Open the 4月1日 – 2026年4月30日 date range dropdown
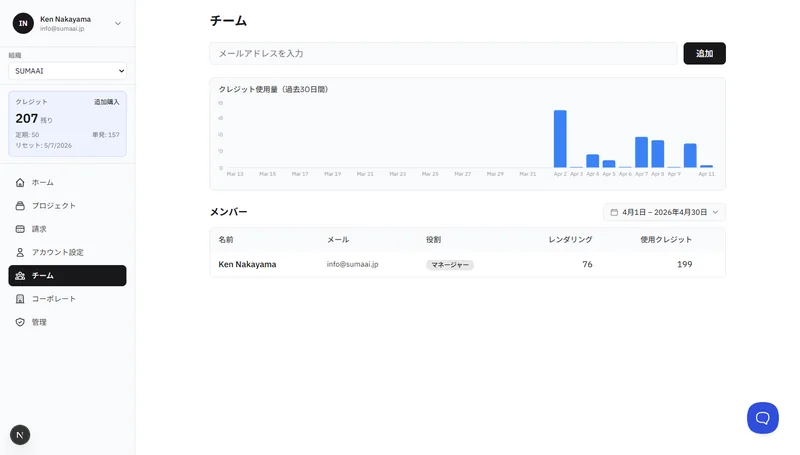The width and height of the screenshot is (800, 455). click(664, 212)
